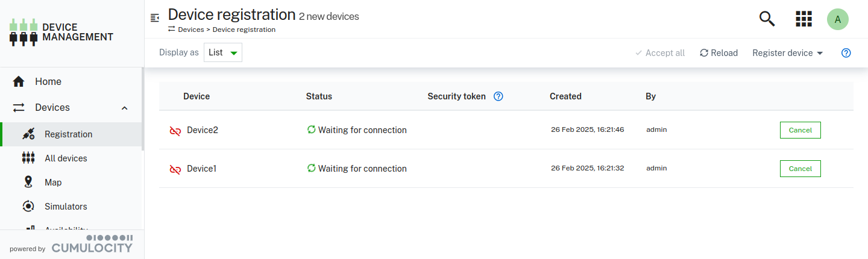The height and width of the screenshot is (259, 868).
Task: Cancel the Device2 registration
Action: click(800, 130)
